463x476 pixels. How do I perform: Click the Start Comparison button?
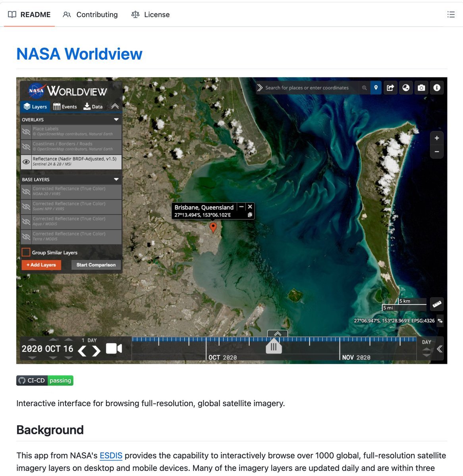point(96,265)
